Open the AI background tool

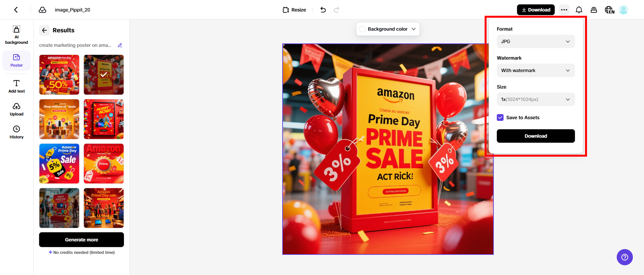[16, 35]
